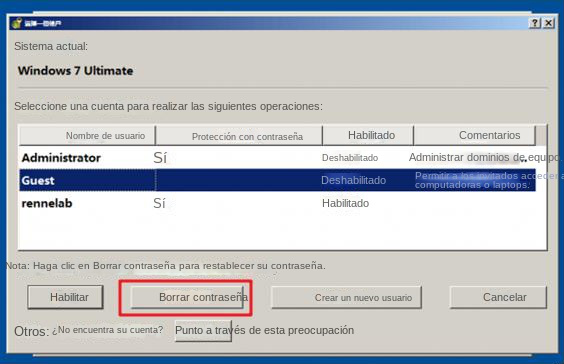The width and height of the screenshot is (564, 364).
Task: Click the Comentarios column header
Action: point(475,136)
